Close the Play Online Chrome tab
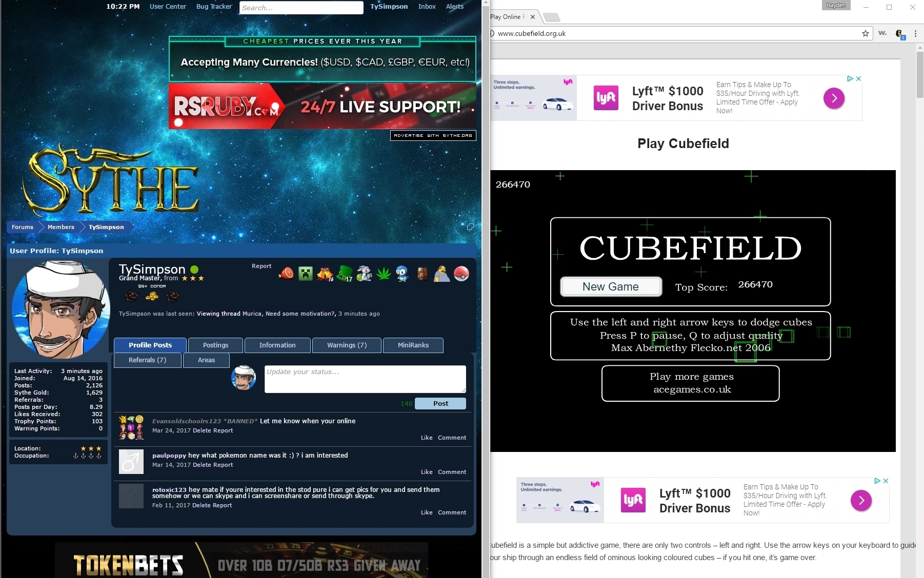Screen dimensions: 924x578 click(x=533, y=17)
